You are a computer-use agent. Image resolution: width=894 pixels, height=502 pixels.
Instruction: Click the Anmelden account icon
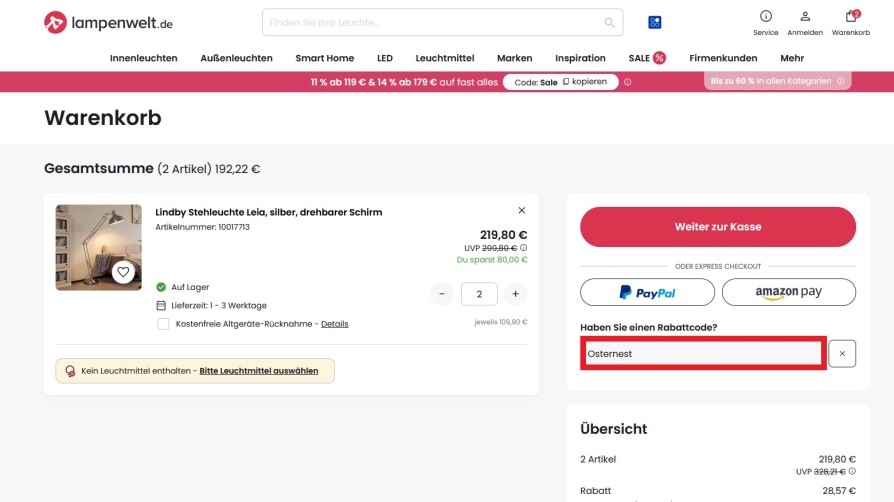pos(805,17)
